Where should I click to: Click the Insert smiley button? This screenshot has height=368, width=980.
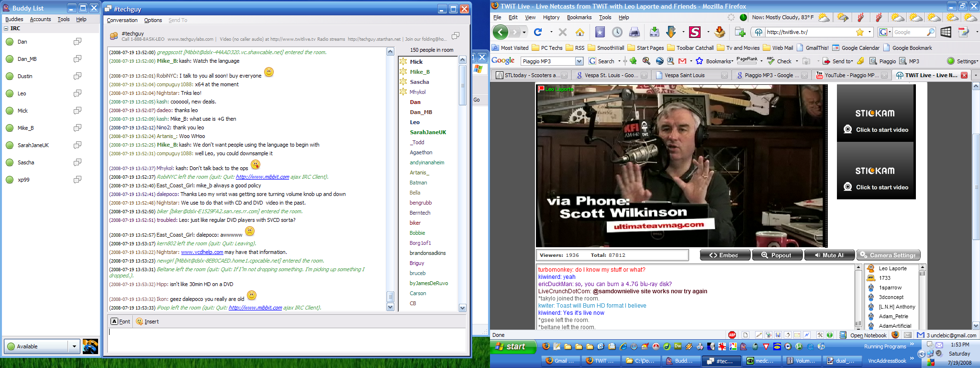click(x=147, y=322)
